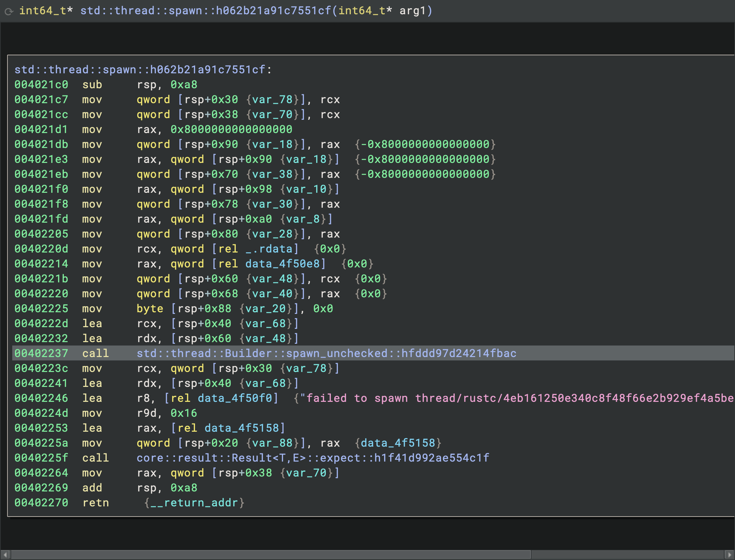Click the left arrow of horizontal scrollbar
This screenshot has height=560, width=735.
coord(5,555)
